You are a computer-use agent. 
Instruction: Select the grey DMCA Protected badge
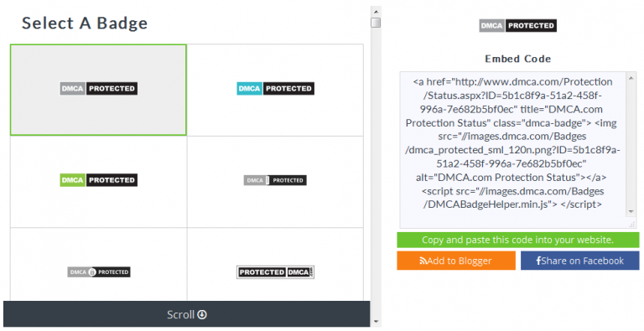(99, 89)
